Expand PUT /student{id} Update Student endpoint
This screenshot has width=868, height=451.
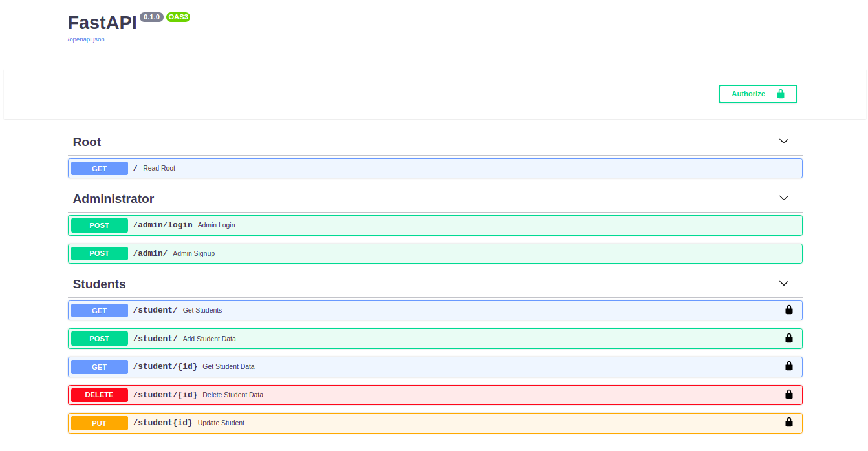coord(435,423)
